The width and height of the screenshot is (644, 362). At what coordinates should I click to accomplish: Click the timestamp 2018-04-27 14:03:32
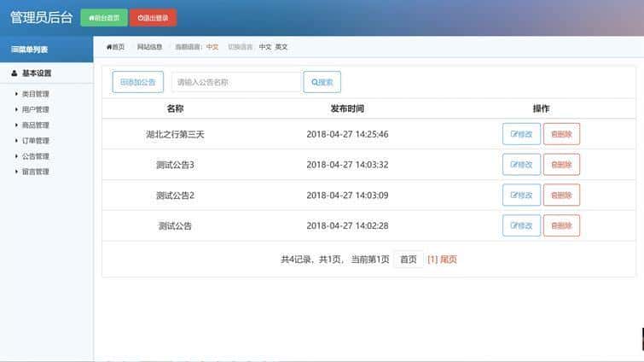[x=347, y=165]
